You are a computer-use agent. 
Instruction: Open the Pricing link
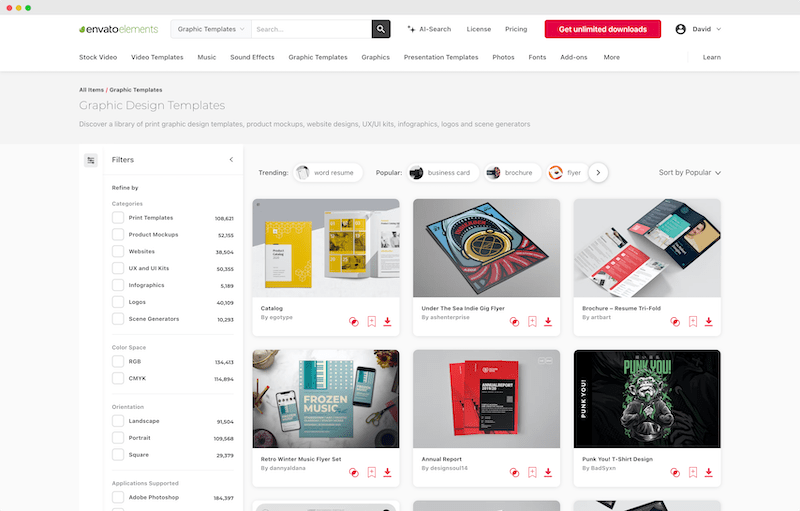pyautogui.click(x=516, y=29)
